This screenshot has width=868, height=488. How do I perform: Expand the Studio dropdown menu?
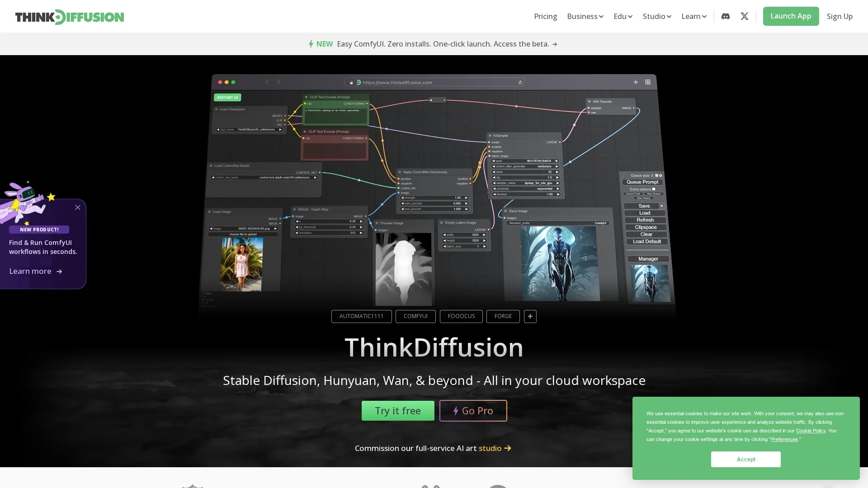657,16
